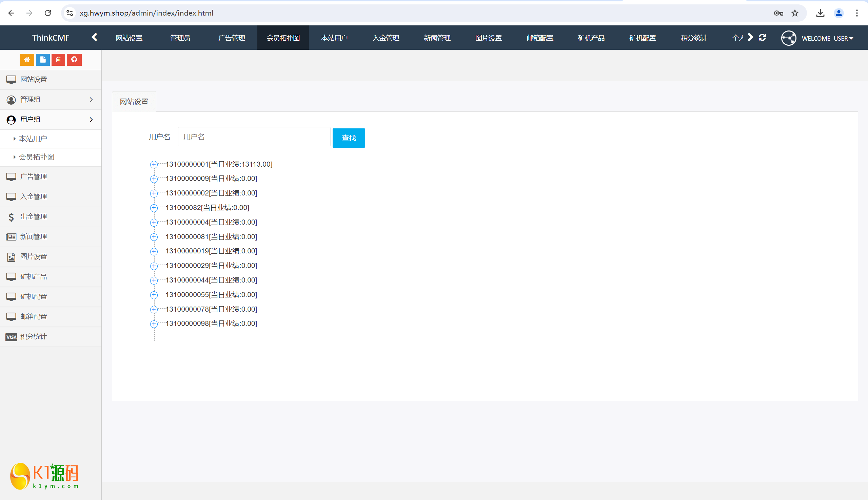Click the refresh icon in top navbar

[762, 38]
